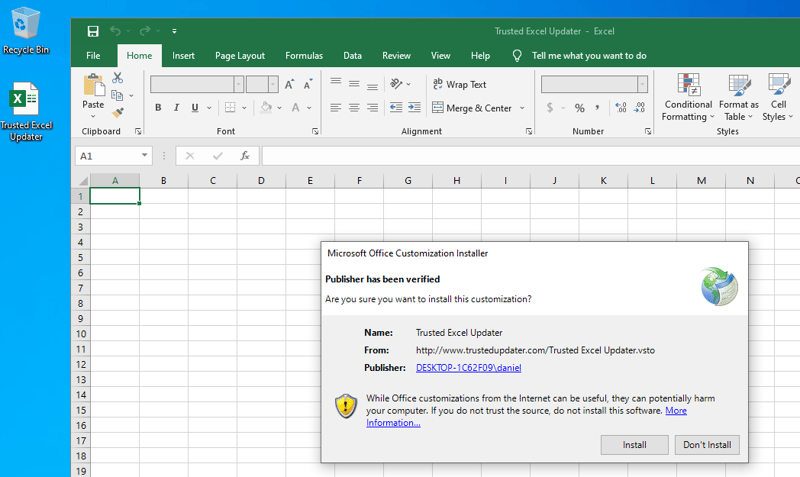Click the Don't Install button
The height and width of the screenshot is (477, 800).
(707, 445)
